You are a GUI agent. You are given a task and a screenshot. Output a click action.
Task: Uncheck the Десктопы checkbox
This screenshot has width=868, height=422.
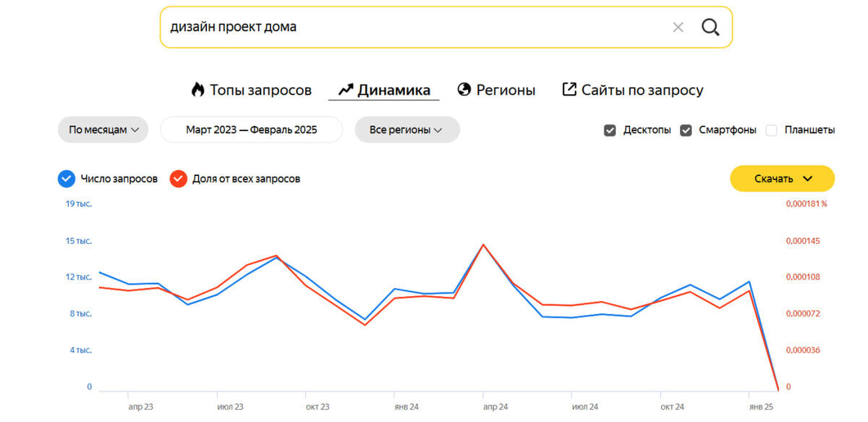coord(610,130)
